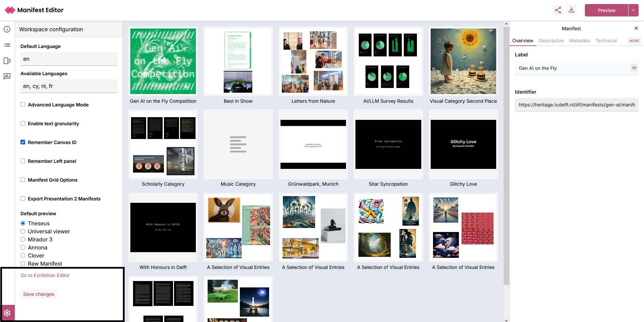Screen dimensions: 644x322
Task: Click the share icon in the top toolbar
Action: [x=558, y=10]
